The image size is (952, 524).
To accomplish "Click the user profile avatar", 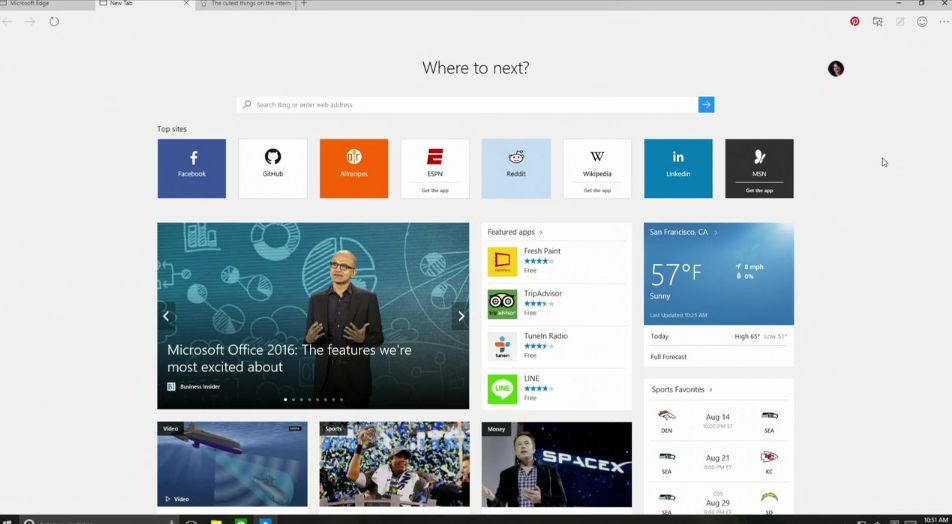I will click(836, 69).
